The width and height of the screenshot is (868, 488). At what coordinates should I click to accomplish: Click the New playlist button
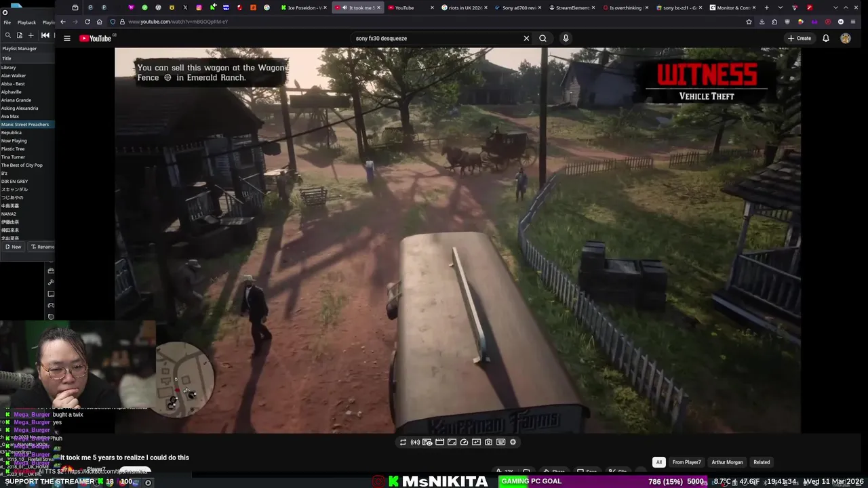pyautogui.click(x=13, y=247)
